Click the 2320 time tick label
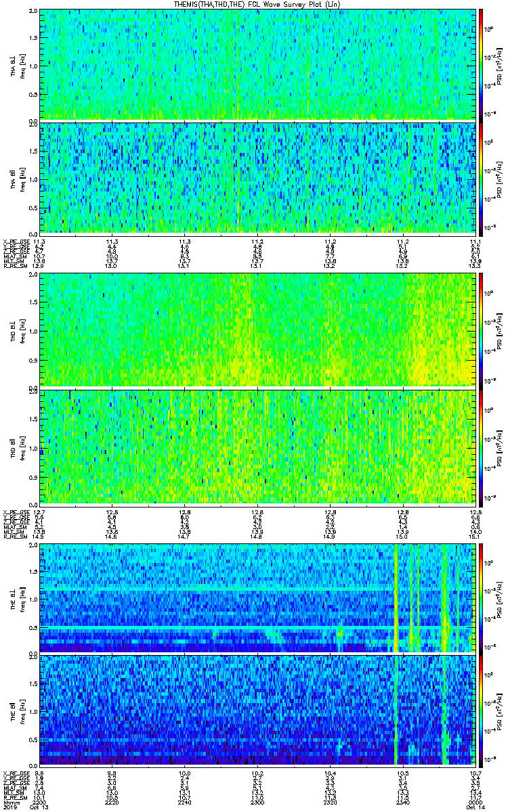Screen dimensions: 508x812 click(x=329, y=801)
